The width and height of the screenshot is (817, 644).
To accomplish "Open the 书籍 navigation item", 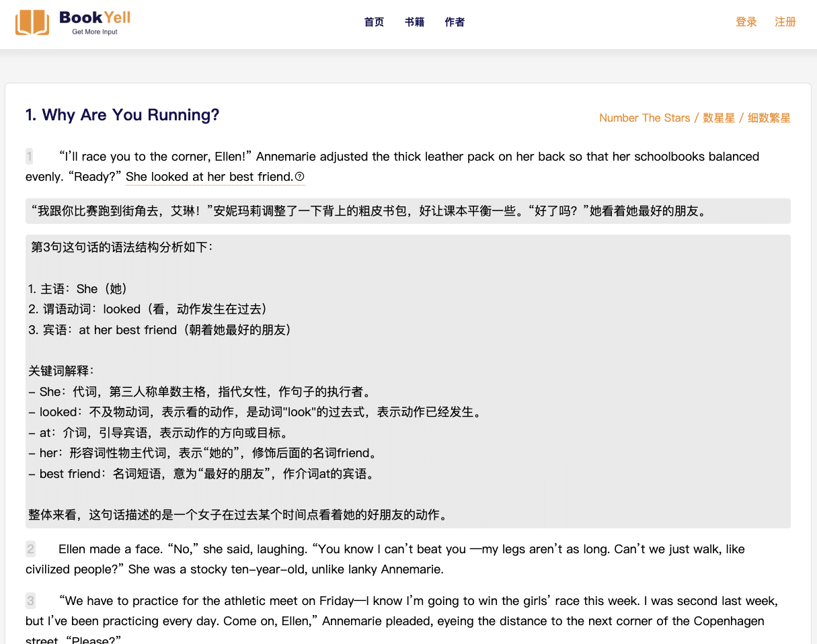I will coord(414,22).
